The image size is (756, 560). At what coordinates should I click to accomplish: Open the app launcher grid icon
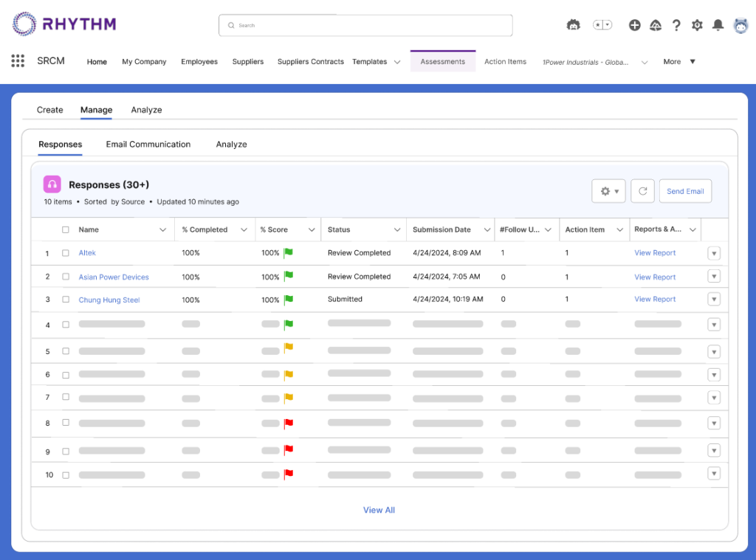tap(18, 61)
